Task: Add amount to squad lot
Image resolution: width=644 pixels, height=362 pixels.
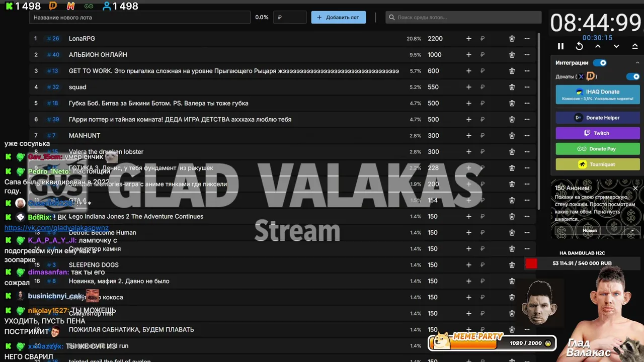Action: pos(468,87)
